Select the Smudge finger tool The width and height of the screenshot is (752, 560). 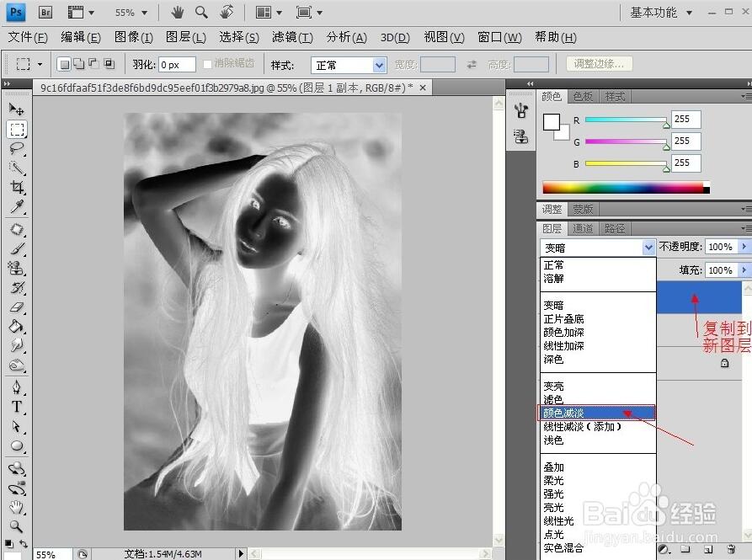pos(17,345)
